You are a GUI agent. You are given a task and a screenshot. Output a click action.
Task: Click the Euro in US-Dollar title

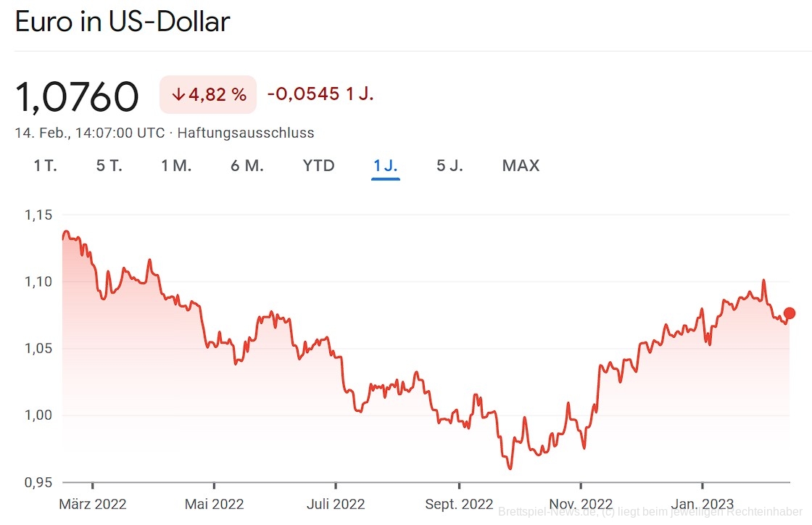pos(122,22)
